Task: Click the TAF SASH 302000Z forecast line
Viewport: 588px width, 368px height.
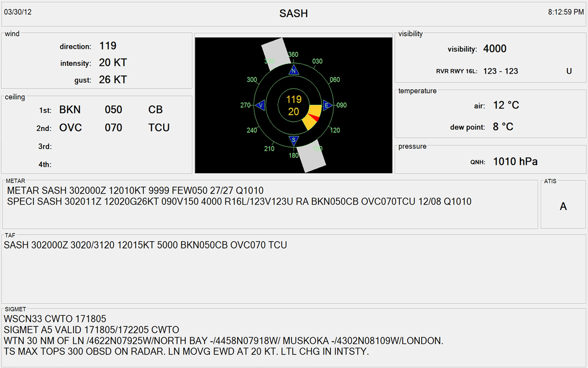Action: (145, 245)
